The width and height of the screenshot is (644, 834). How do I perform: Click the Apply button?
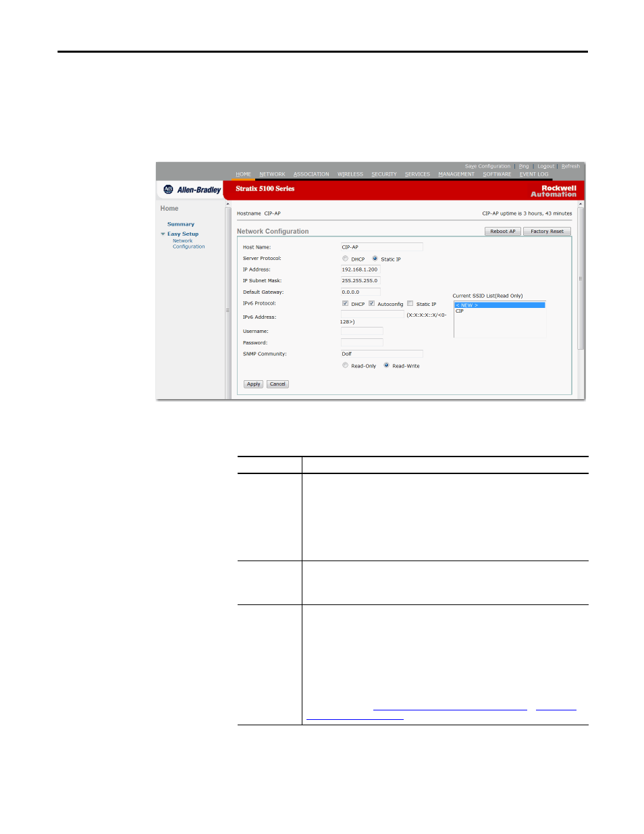253,384
